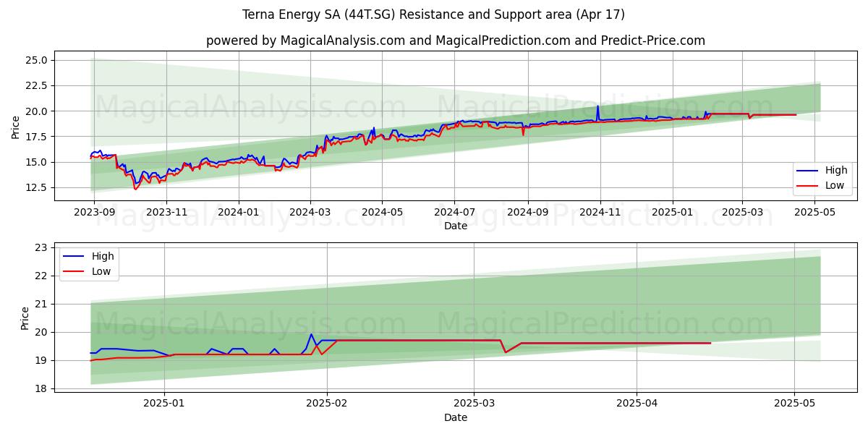
Task: Click the '20' price tick in bottom chart
Action: pos(42,332)
